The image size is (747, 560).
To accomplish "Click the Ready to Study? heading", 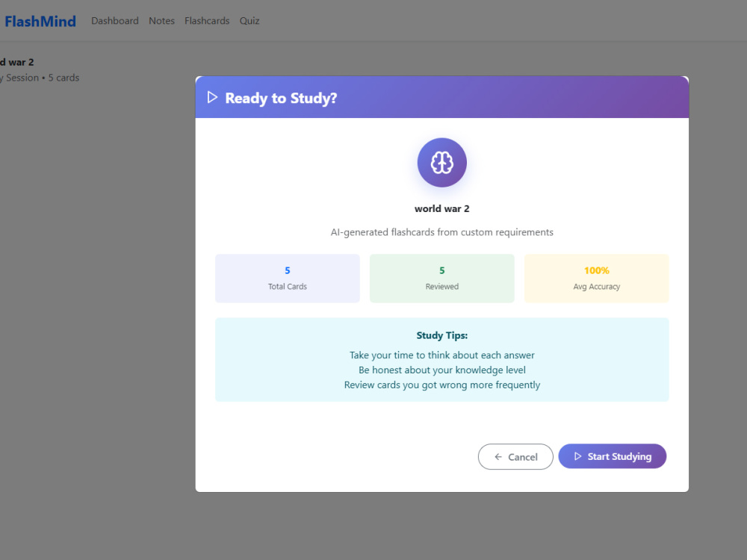I will pyautogui.click(x=281, y=98).
